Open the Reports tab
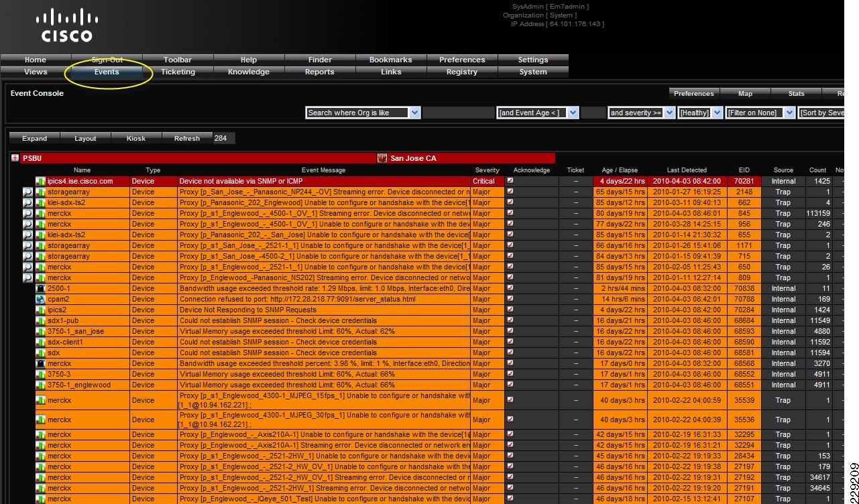859x504 pixels. pyautogui.click(x=320, y=72)
